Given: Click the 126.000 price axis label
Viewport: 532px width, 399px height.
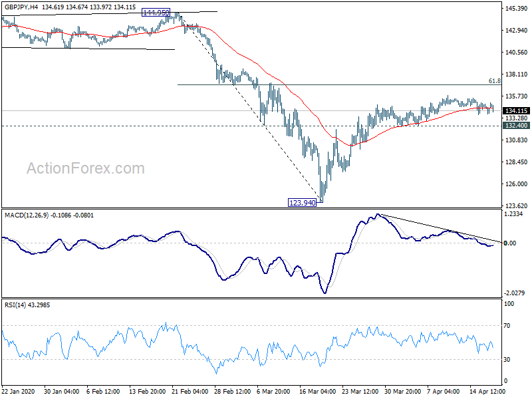Looking at the screenshot, I should [x=517, y=184].
